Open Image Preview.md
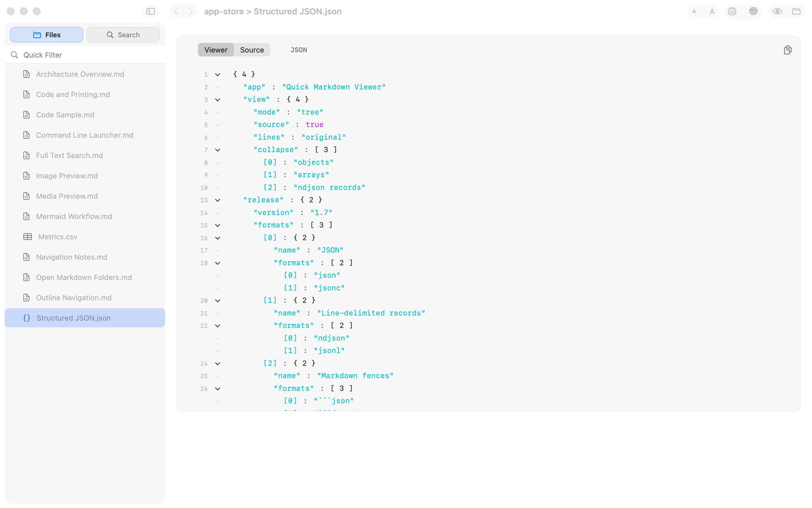The width and height of the screenshot is (812, 508). point(85,176)
